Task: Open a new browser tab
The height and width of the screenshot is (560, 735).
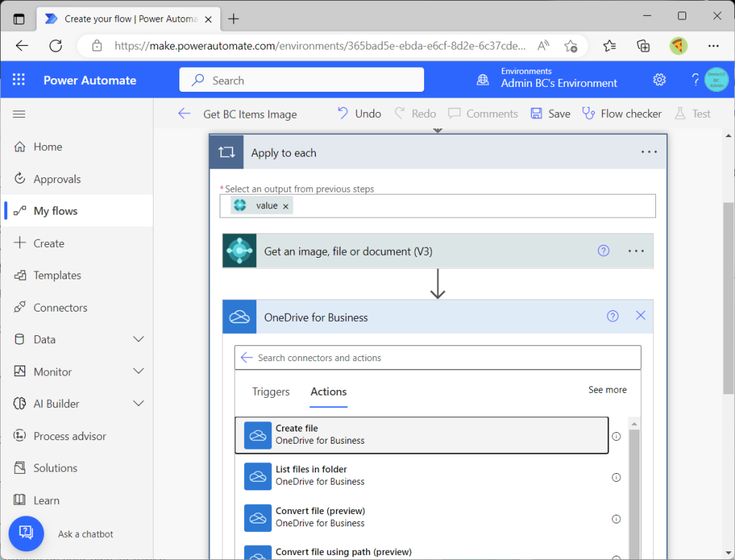Action: pyautogui.click(x=233, y=19)
